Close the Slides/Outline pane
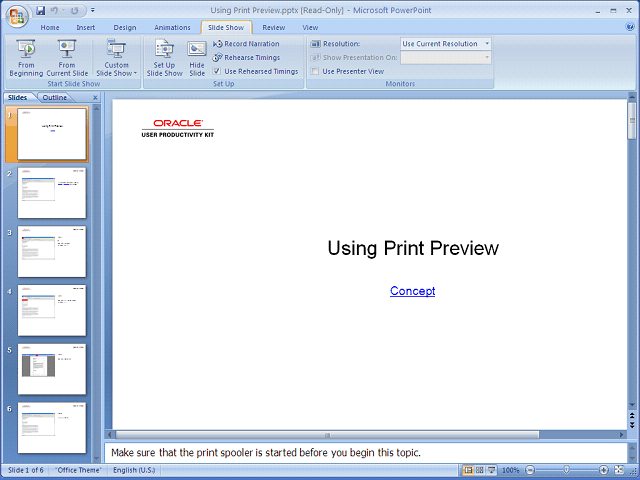This screenshot has width=640, height=480. pos(95,98)
